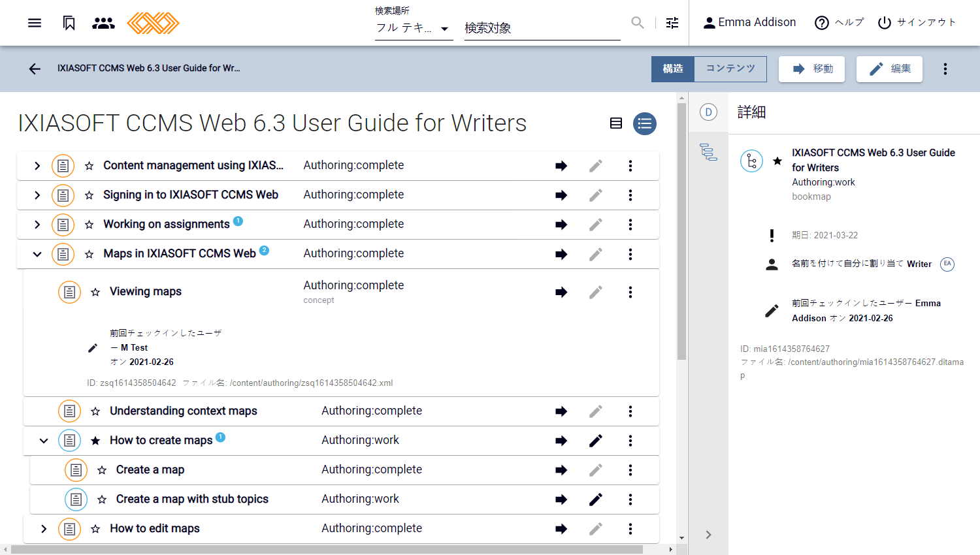Toggle favorite star in details panel
Viewport: 980px width, 555px height.
point(777,161)
